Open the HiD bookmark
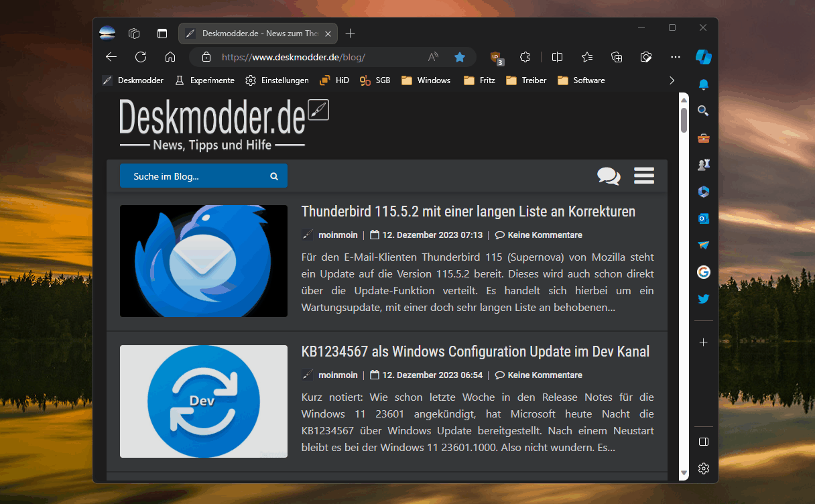This screenshot has width=815, height=504. pos(334,80)
